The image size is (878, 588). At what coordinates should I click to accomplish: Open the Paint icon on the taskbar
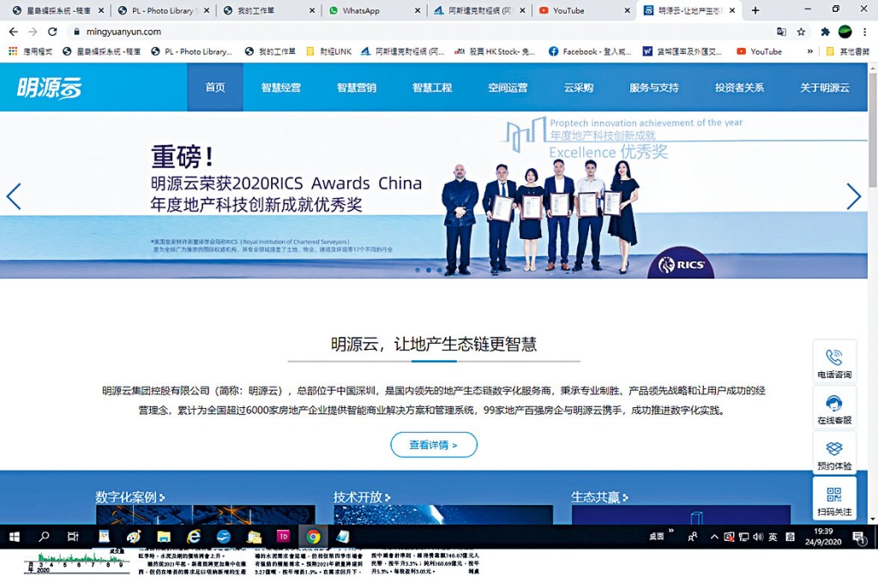(133, 537)
